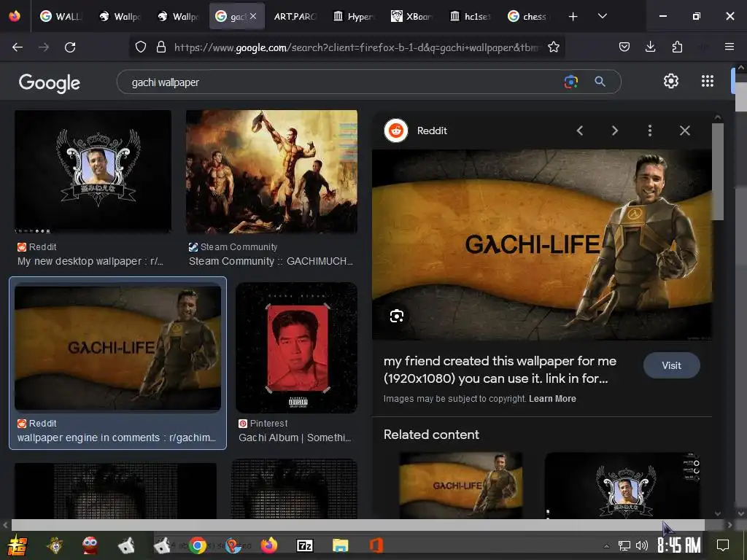Visit the Reddit source page
This screenshot has height=560, width=747.
671,365
